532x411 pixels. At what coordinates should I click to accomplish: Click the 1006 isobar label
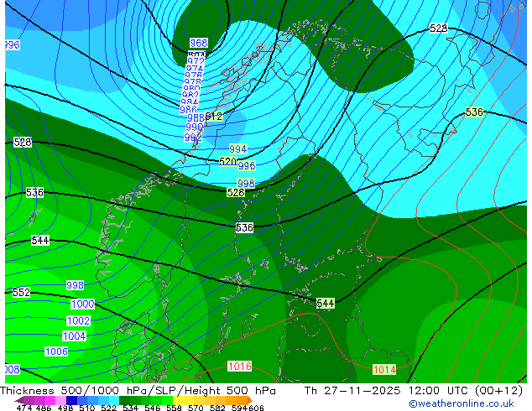(56, 351)
